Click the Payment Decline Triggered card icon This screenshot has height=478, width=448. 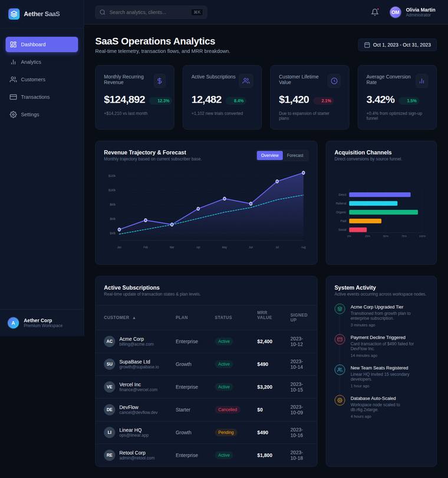pos(340,339)
